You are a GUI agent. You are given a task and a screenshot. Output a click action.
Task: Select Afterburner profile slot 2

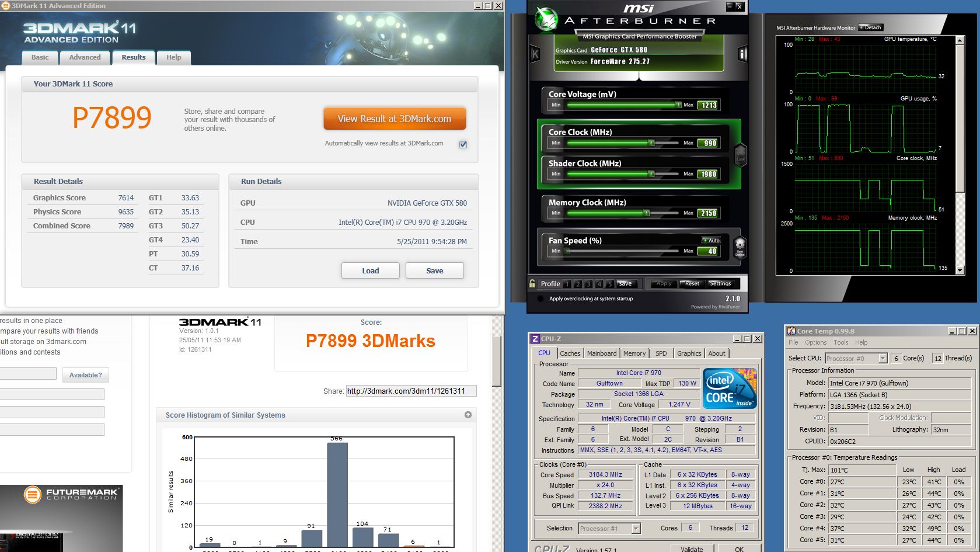578,284
